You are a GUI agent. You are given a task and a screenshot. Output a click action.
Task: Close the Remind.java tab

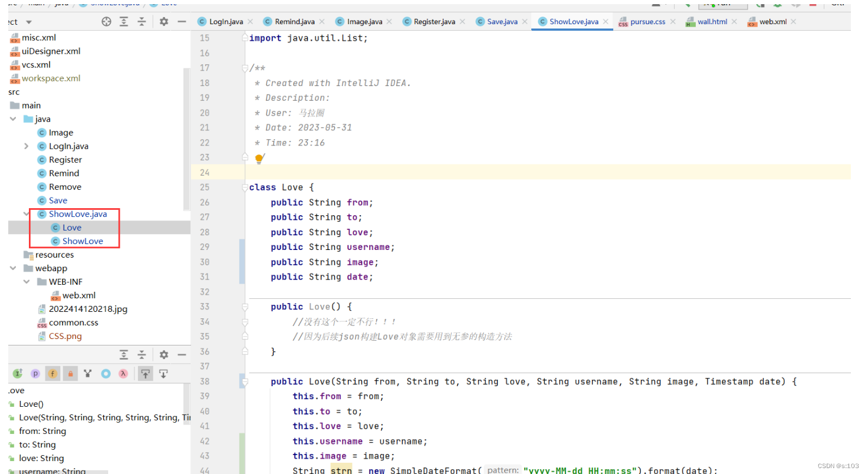point(322,22)
